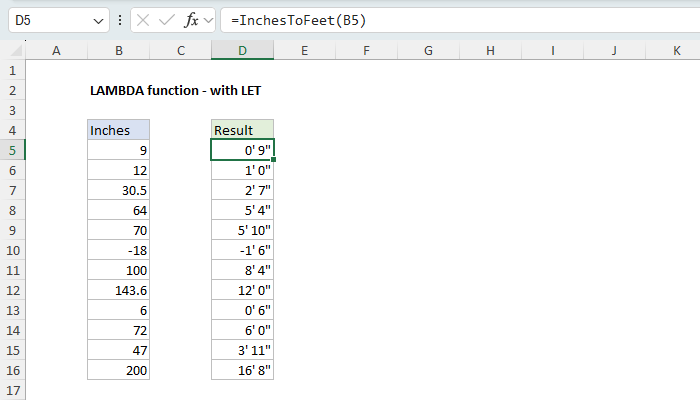This screenshot has height=400, width=700.
Task: Select column C header
Action: [180, 50]
